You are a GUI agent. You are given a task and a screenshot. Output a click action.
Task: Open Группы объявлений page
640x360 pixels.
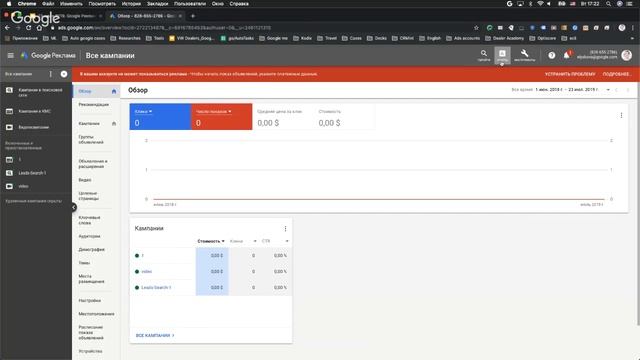[91, 140]
